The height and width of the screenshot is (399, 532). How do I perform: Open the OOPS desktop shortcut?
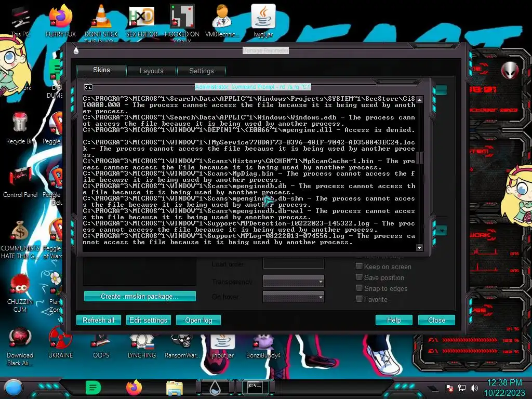point(101,346)
